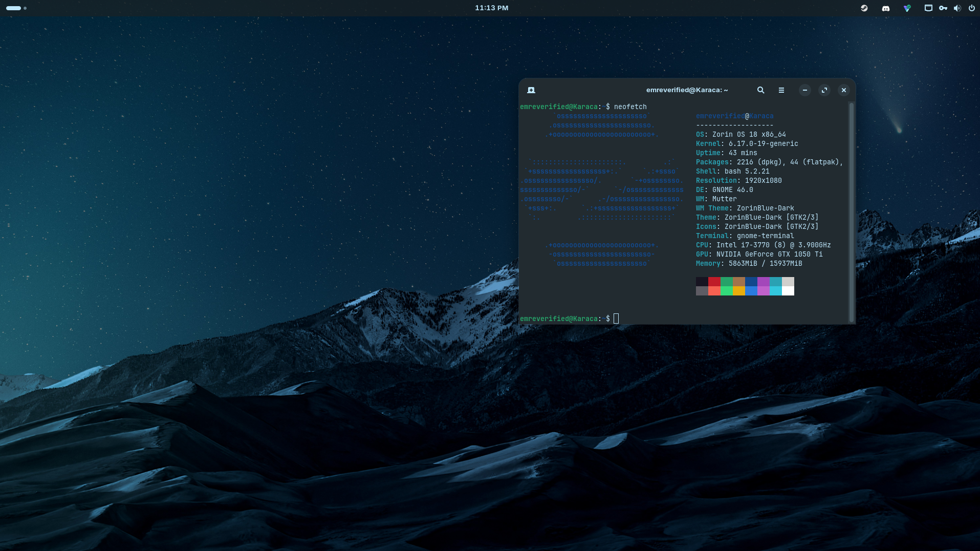The image size is (980, 551).
Task: Click the Resolution: 1920x1080 line
Action: (739, 181)
